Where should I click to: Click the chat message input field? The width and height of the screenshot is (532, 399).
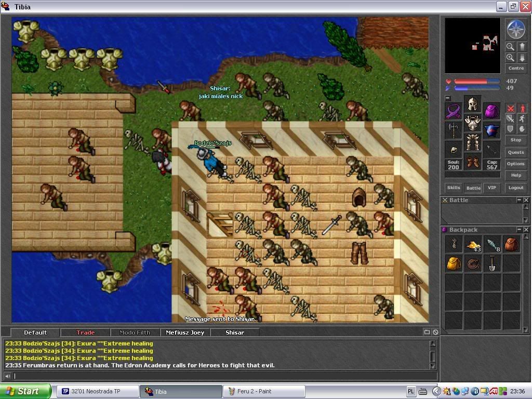tap(225, 376)
